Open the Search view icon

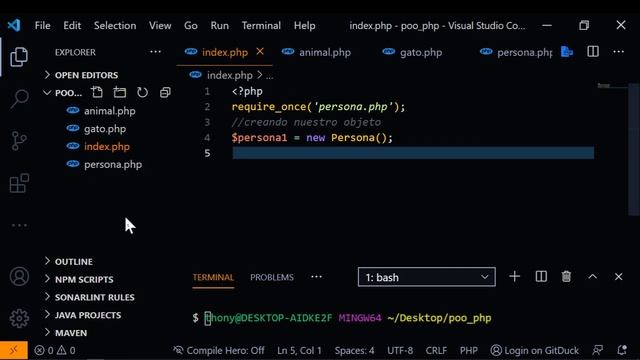(19, 99)
